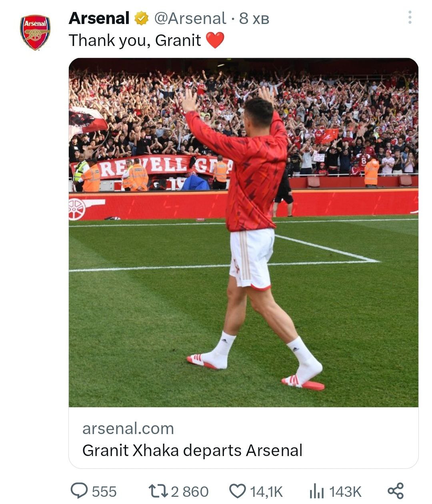The image size is (432, 504).
Task: Click the "8 хв" timestamp
Action: [254, 18]
